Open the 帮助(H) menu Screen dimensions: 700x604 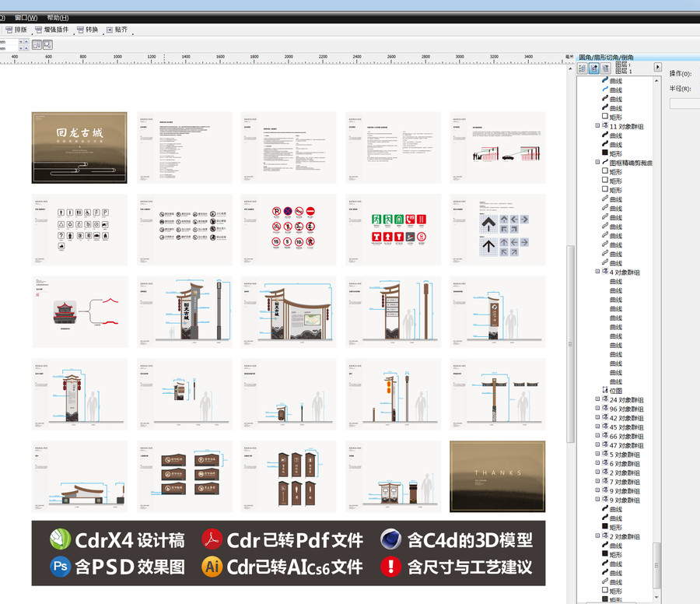(x=58, y=18)
